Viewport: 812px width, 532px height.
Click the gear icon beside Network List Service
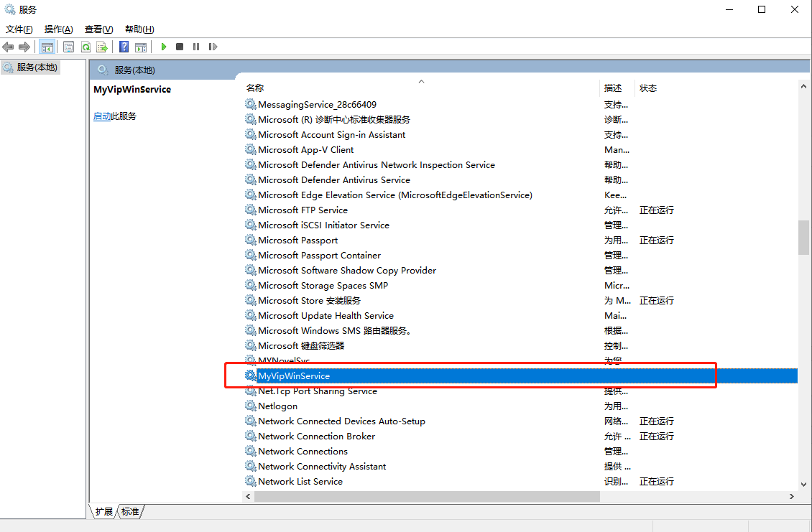pos(251,481)
